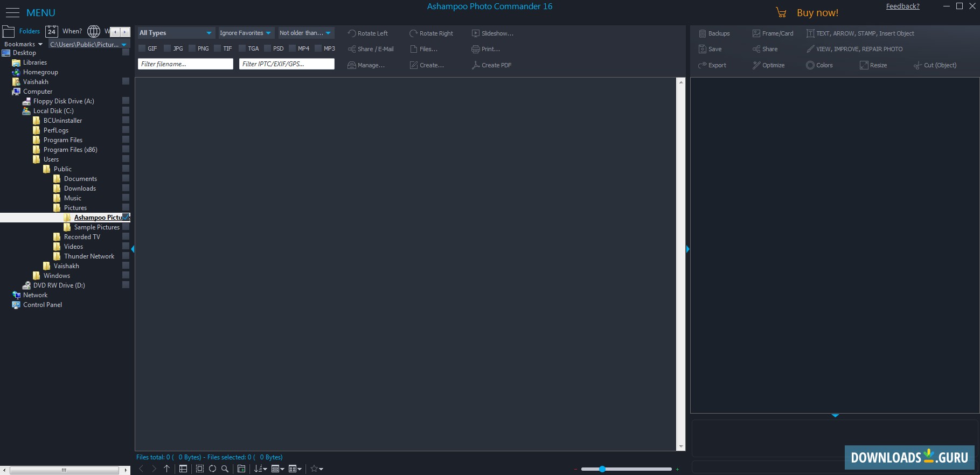The width and height of the screenshot is (980, 475).
Task: Open Backups
Action: [714, 33]
